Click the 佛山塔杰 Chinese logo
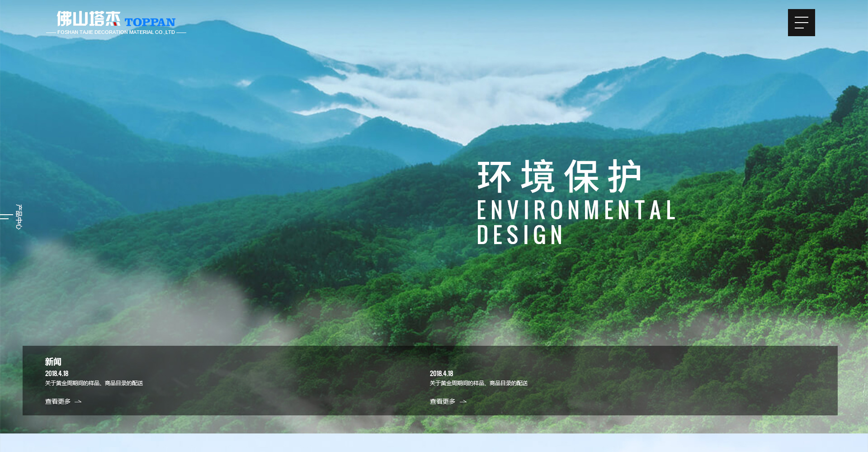Viewport: 868px width, 452px height. [x=88, y=19]
